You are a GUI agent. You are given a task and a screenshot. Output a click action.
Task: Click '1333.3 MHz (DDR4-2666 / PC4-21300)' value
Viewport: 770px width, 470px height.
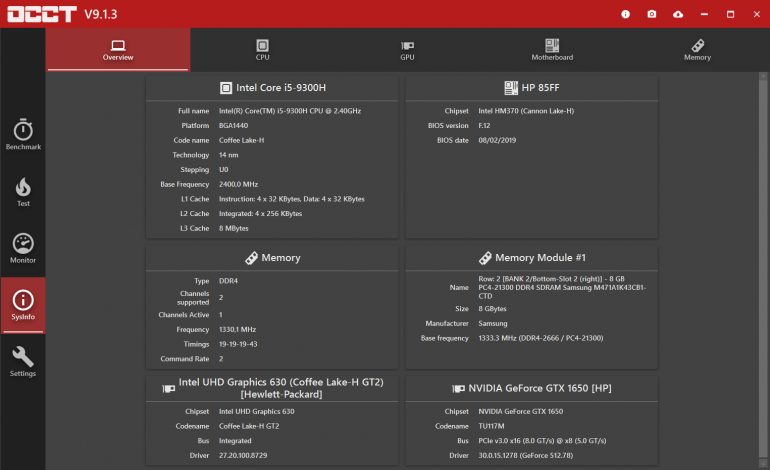(541, 338)
